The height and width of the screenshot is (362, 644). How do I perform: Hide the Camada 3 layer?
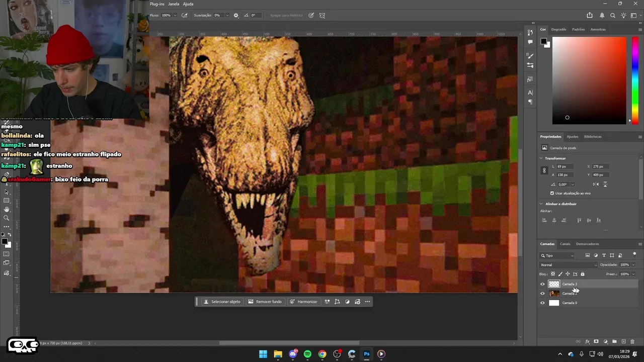coord(542,284)
